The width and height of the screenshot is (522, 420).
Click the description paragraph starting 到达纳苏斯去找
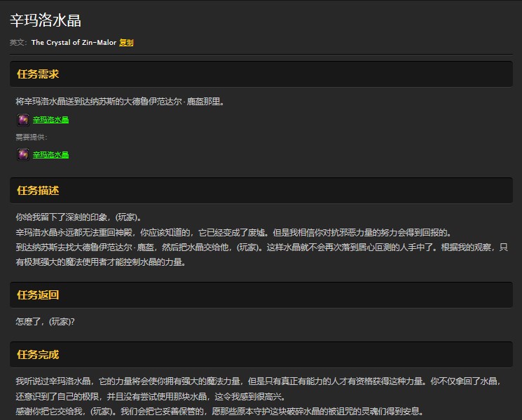click(261, 247)
